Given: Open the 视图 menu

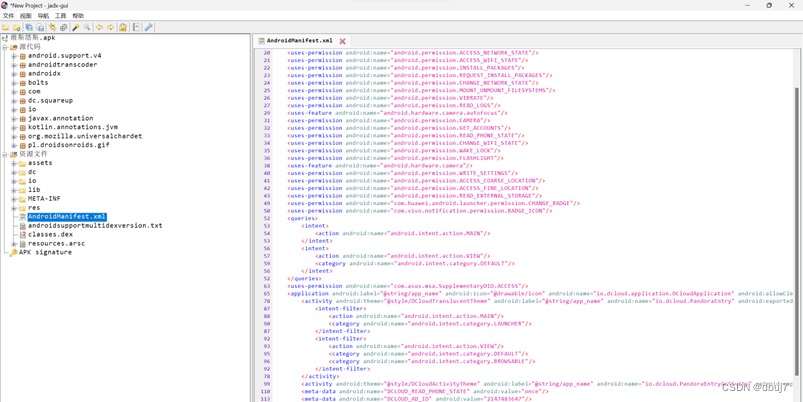Looking at the screenshot, I should click(26, 16).
